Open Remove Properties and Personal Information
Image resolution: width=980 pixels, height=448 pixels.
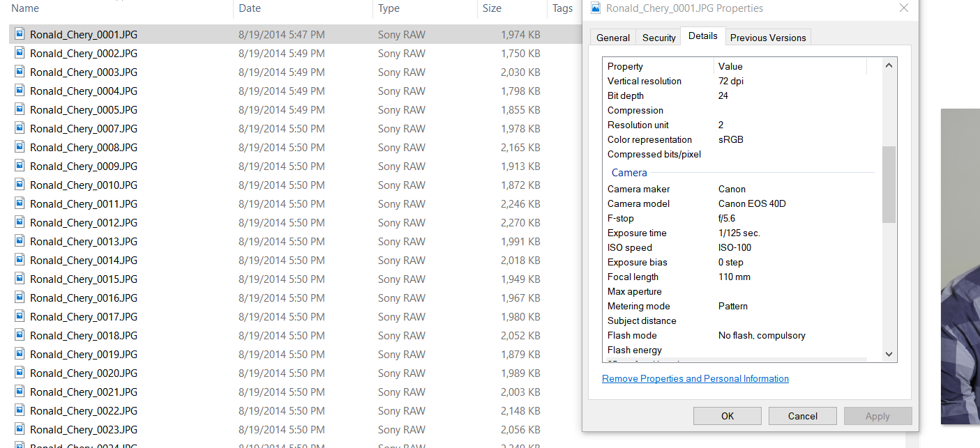[695, 378]
